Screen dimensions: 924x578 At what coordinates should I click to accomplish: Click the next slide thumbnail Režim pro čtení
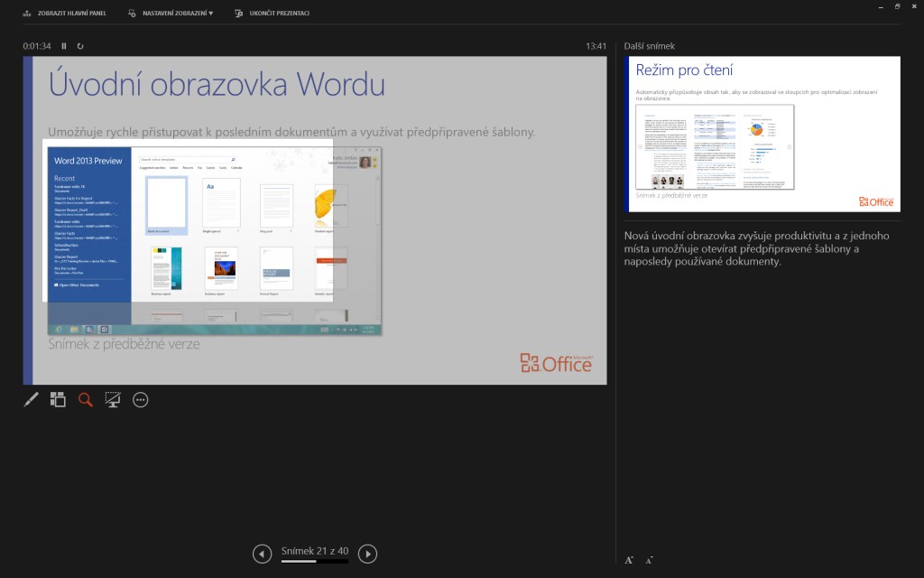(x=762, y=134)
